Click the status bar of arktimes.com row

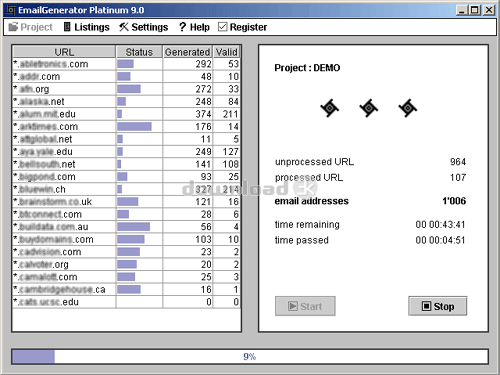[134, 127]
